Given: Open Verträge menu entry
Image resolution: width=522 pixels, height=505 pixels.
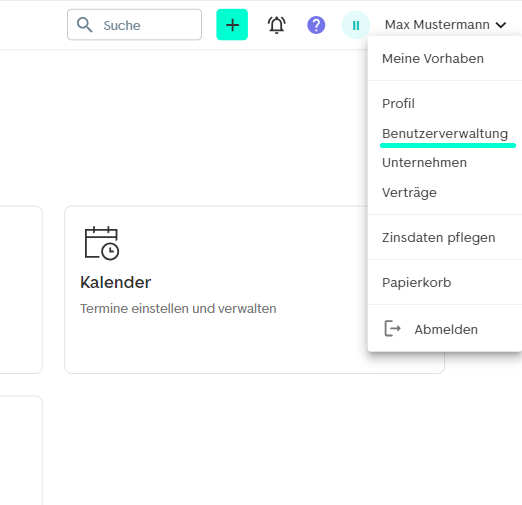Looking at the screenshot, I should point(409,193).
